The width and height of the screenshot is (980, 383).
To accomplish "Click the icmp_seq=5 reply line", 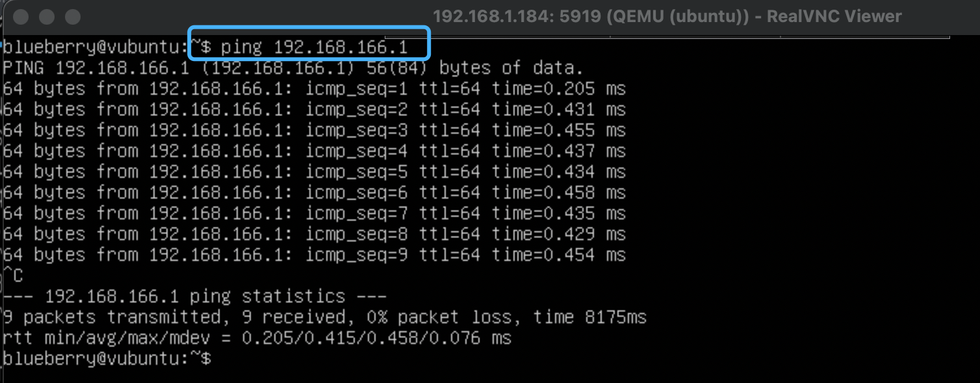I will click(314, 172).
